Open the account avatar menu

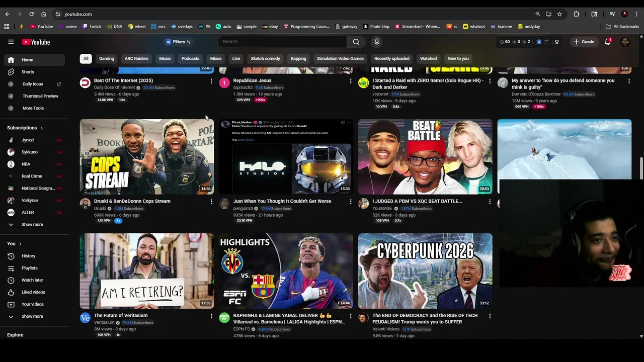[625, 42]
